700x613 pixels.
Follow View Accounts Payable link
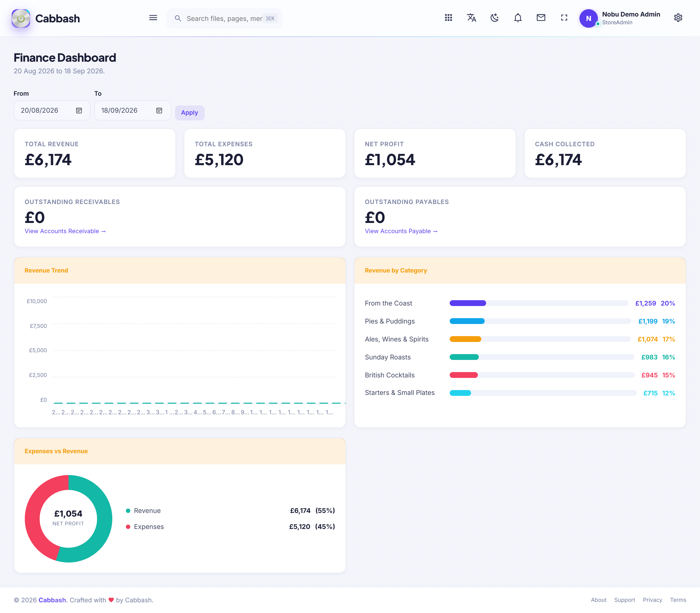(x=401, y=231)
